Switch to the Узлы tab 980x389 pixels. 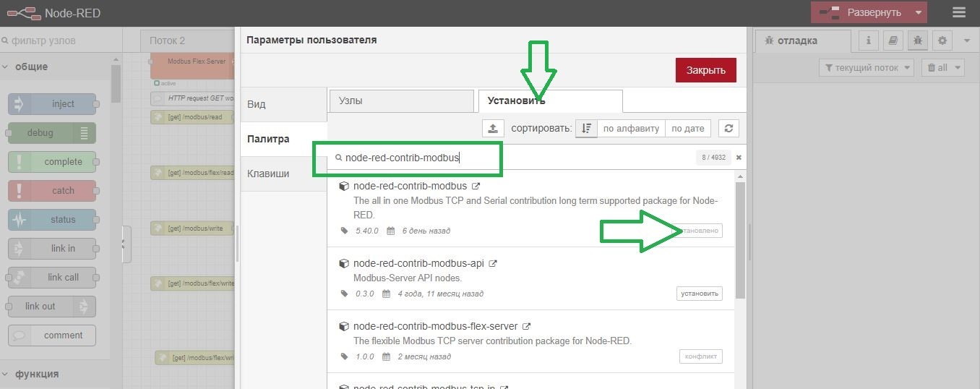pos(402,101)
